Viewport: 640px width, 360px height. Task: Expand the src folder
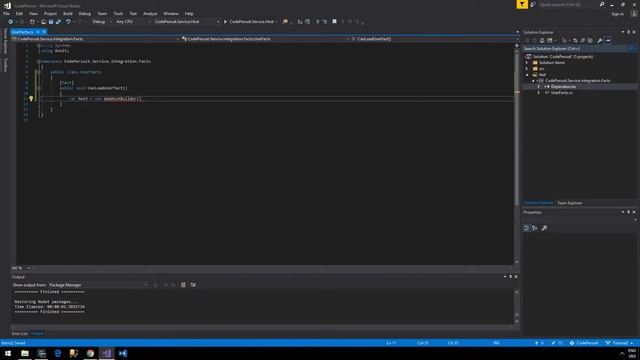tap(527, 69)
